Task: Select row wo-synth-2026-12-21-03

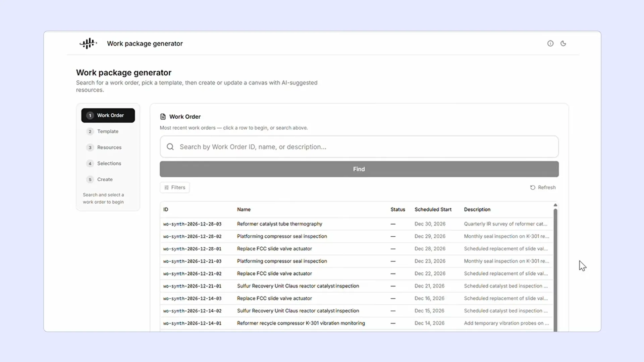Action: click(357, 261)
